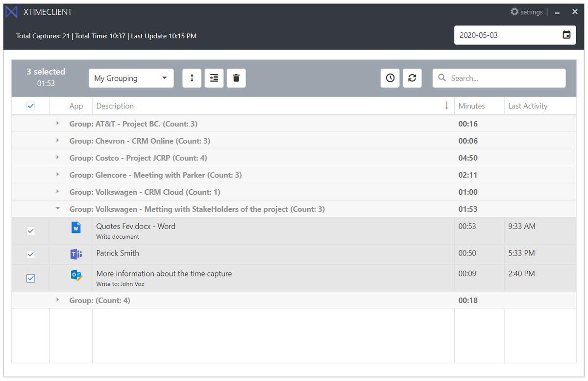This screenshot has width=588, height=381.
Task: Sort by the Minutes column header
Action: (471, 106)
